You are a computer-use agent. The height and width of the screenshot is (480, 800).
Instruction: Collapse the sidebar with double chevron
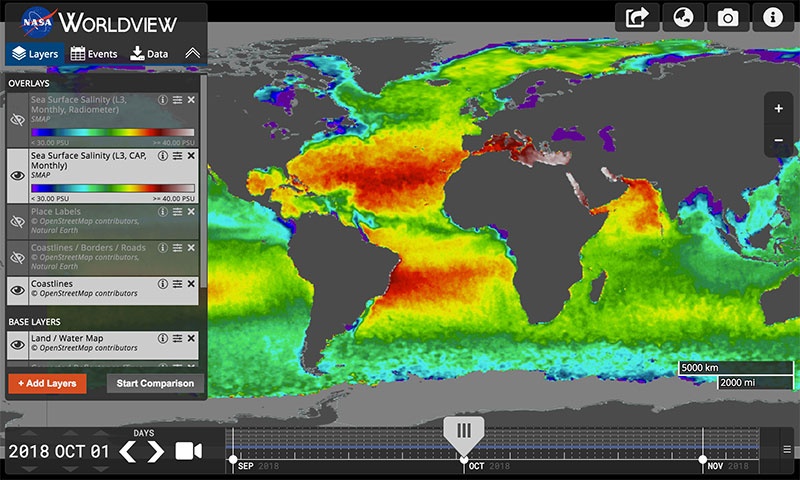coord(192,53)
